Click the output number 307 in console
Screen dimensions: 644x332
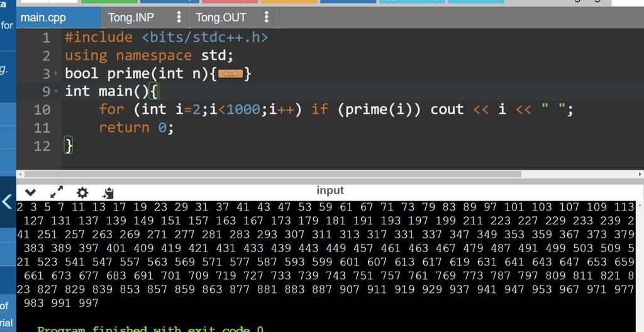294,234
